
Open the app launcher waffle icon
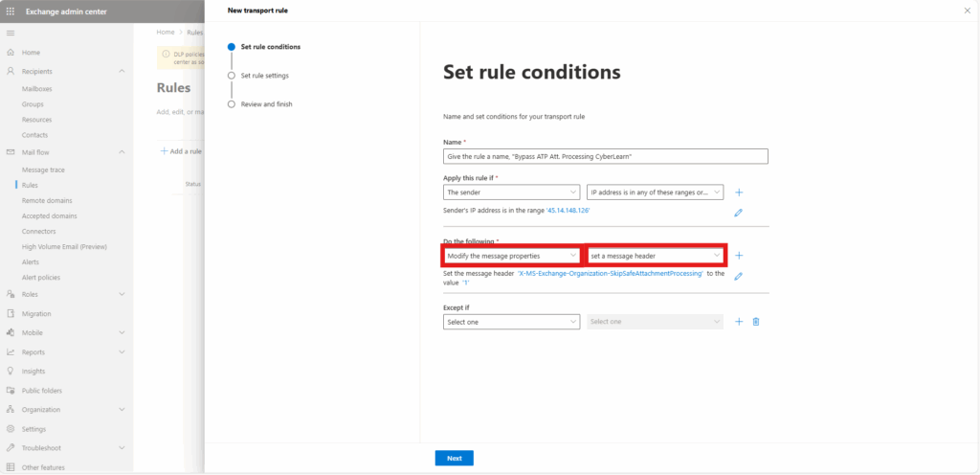pyautogui.click(x=10, y=11)
